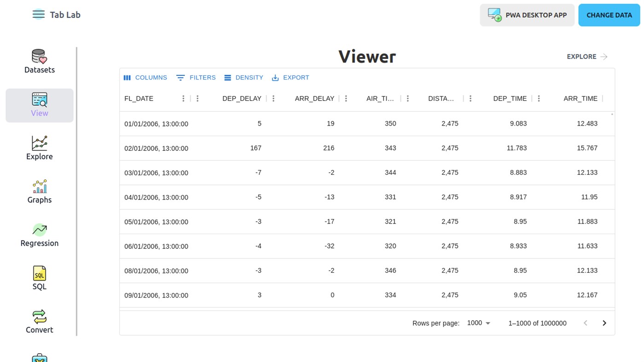Open the Rows per page dropdown

pos(479,323)
